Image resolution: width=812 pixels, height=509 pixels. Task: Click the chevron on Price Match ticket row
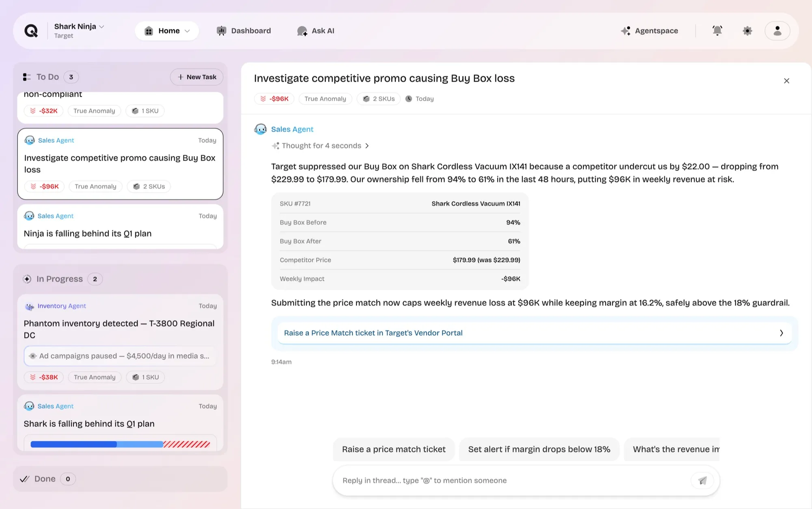[781, 333]
